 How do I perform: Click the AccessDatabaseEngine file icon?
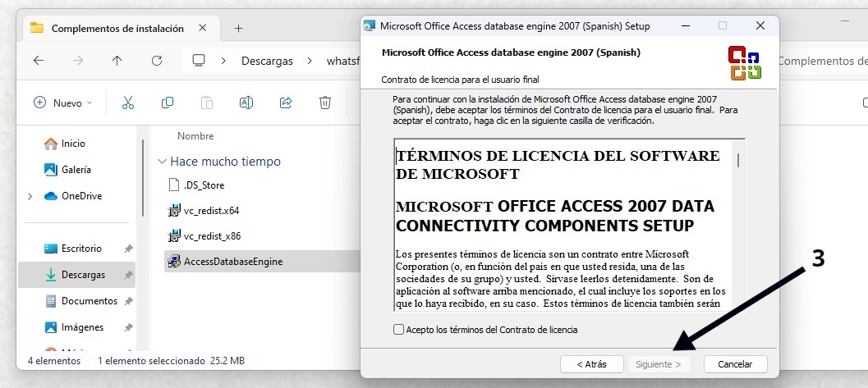[x=174, y=262]
